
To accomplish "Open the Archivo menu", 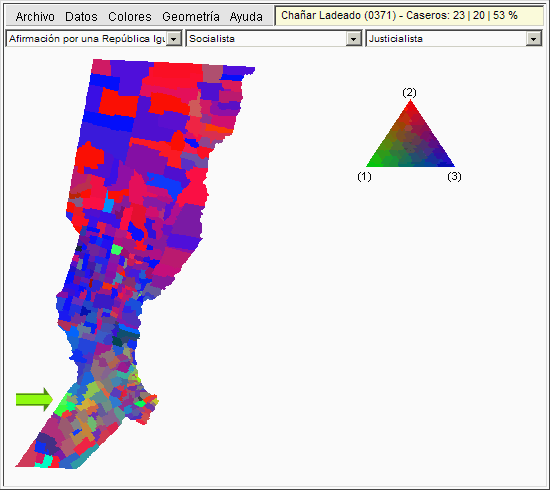I will (x=35, y=16).
